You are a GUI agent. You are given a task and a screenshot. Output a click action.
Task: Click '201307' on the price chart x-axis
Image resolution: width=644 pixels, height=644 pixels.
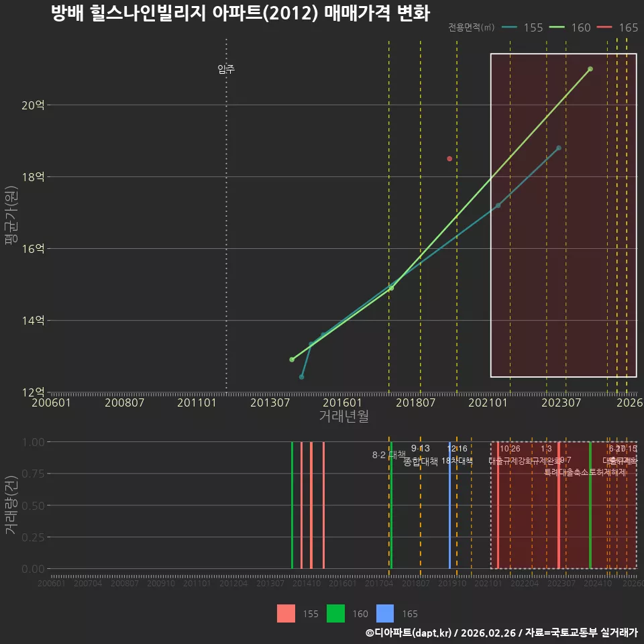pos(270,402)
